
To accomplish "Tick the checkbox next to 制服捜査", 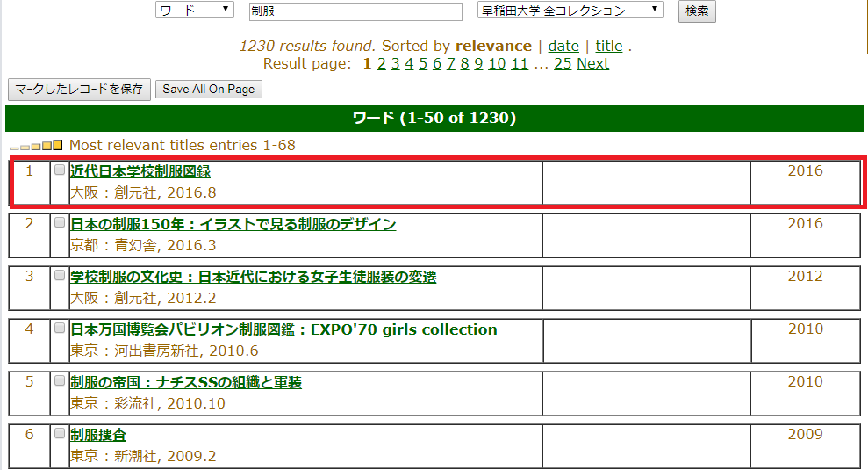I will 60,433.
